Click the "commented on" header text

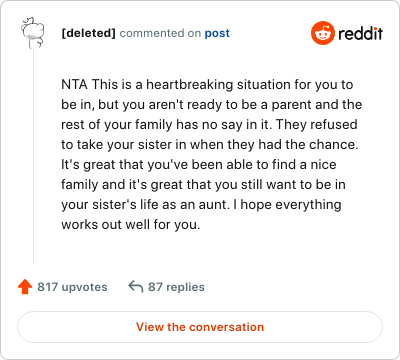click(160, 33)
